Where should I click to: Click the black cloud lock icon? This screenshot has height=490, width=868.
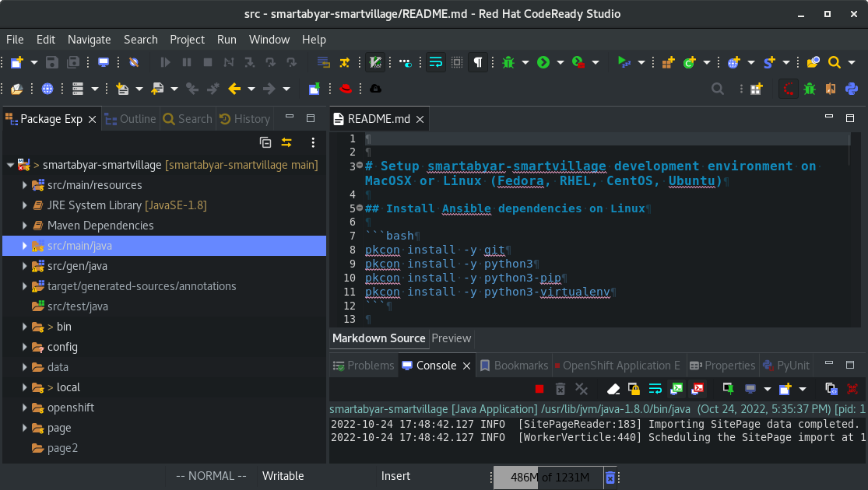point(375,89)
